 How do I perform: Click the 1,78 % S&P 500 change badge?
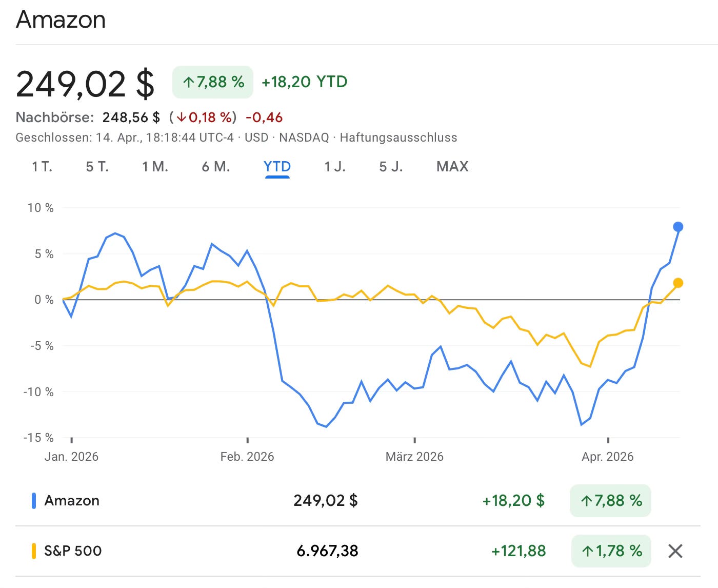pos(611,551)
